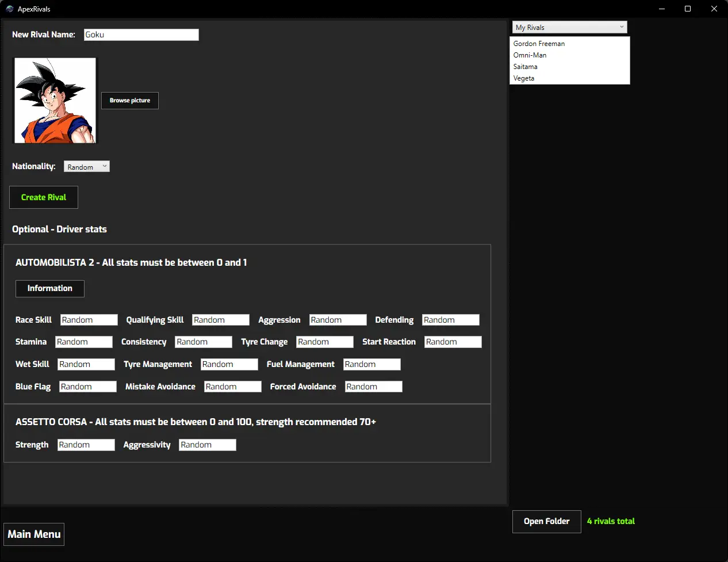Click the Aggression input field
728x562 pixels.
338,320
